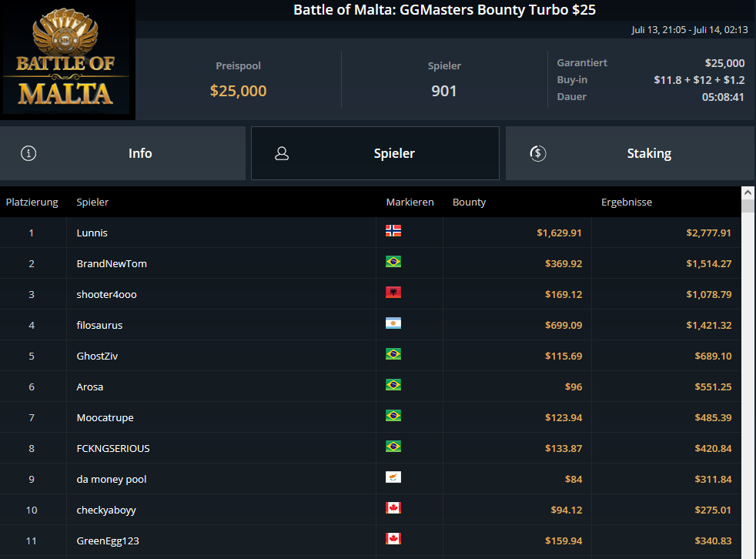Click the Spieler count 901
The height and width of the screenshot is (559, 756).
444,91
